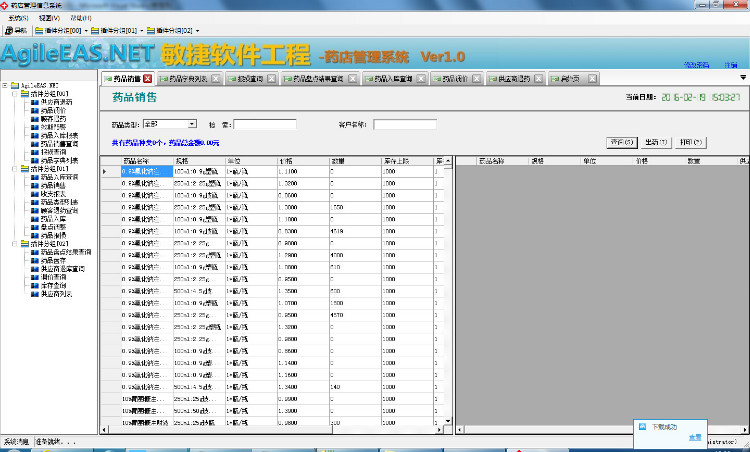750x452 pixels.
Task: Collapse the 插件分组[01] tree node
Action: pyautogui.click(x=15, y=169)
